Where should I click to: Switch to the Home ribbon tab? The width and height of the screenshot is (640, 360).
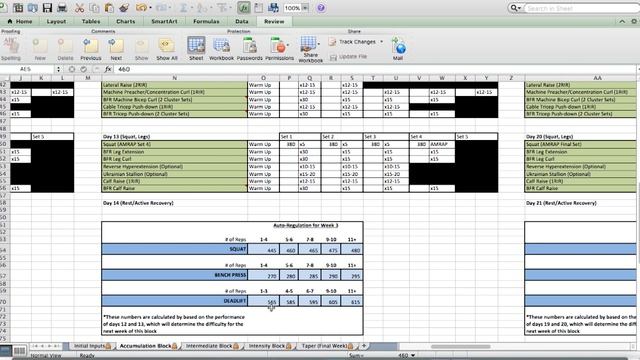tap(20, 21)
